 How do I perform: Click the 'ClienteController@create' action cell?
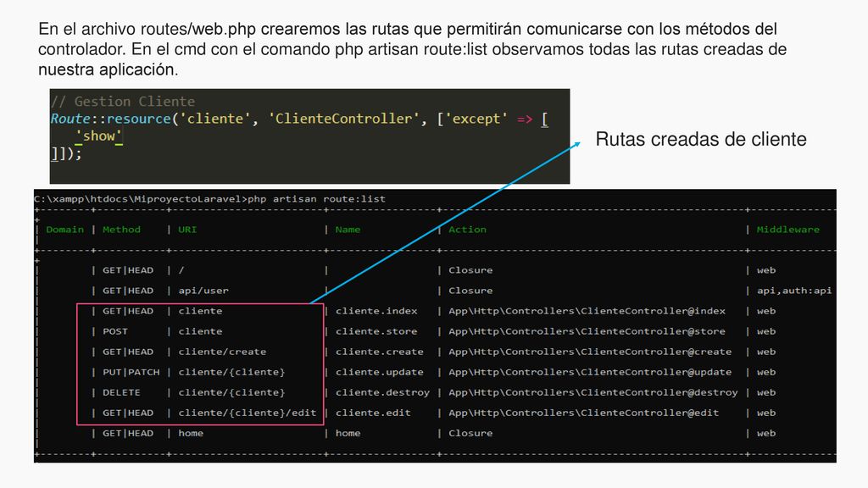(590, 352)
